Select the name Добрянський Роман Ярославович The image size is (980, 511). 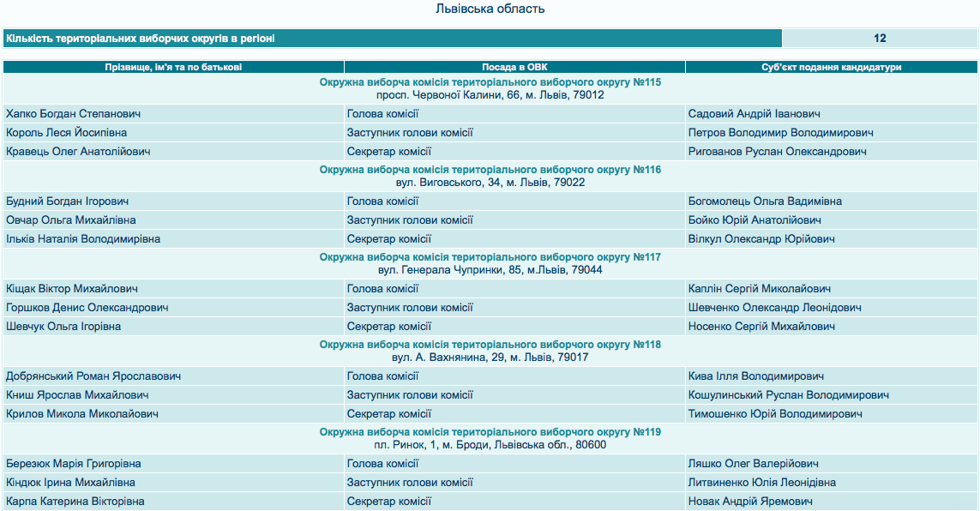(x=93, y=376)
